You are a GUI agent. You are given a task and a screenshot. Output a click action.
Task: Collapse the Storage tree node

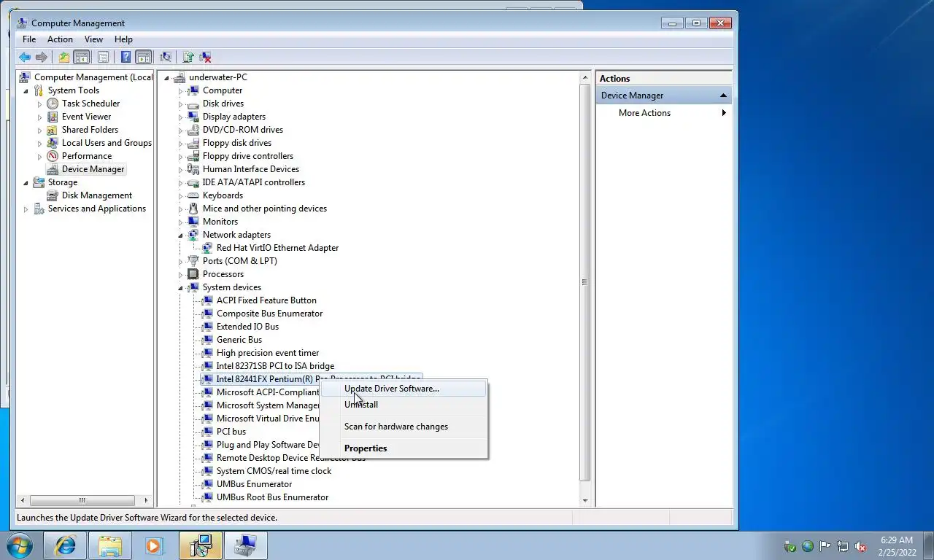point(26,183)
